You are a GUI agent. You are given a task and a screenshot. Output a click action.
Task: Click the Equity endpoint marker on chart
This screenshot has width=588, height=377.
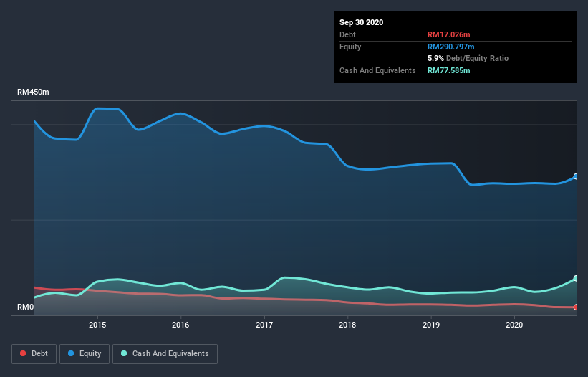coord(576,176)
